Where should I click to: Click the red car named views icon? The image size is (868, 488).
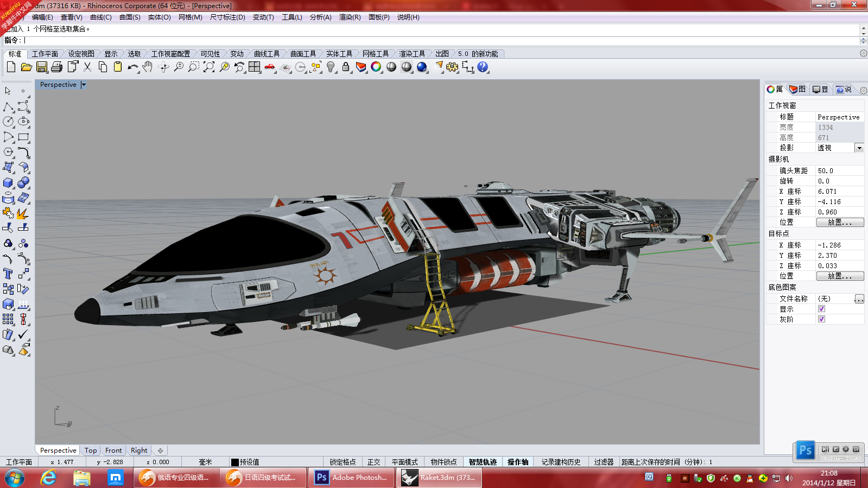270,67
